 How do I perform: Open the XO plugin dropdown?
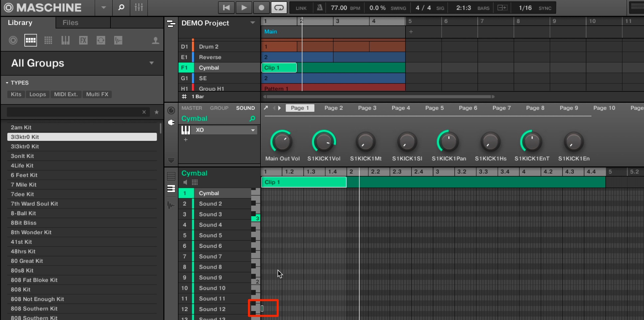click(x=253, y=130)
